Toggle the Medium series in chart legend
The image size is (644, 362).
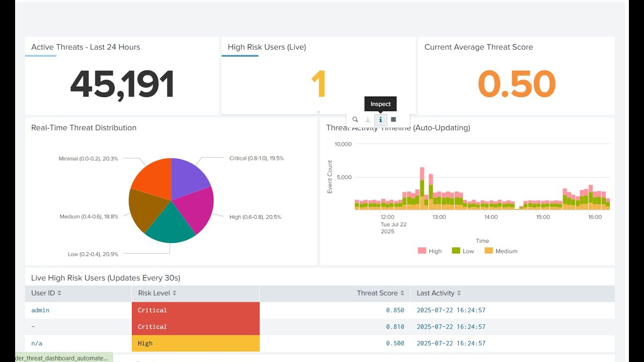501,251
